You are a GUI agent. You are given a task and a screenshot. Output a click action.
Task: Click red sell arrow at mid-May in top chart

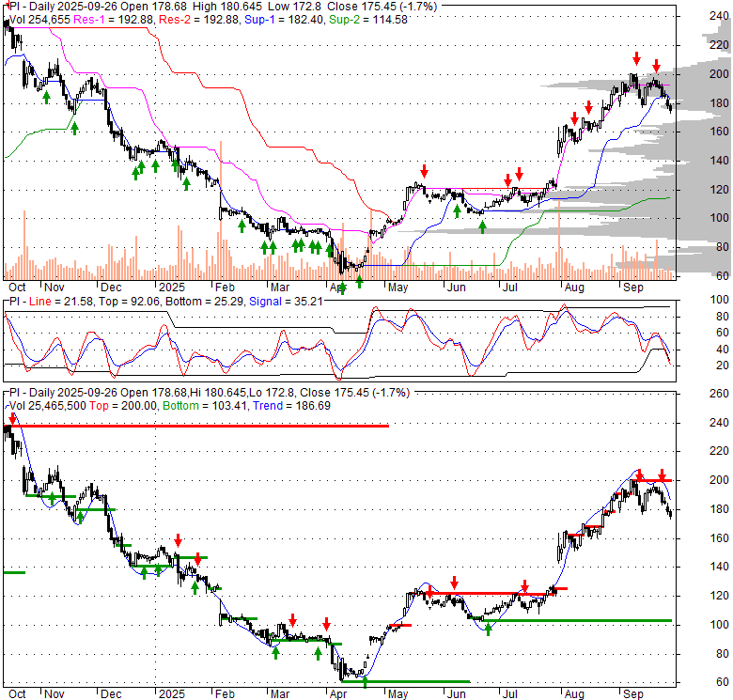(x=424, y=171)
